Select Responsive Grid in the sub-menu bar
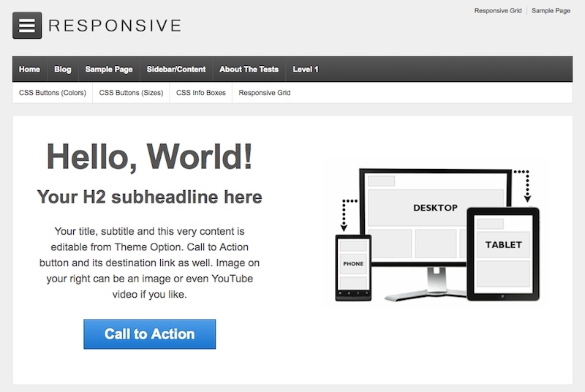The height and width of the screenshot is (392, 585). (x=265, y=93)
